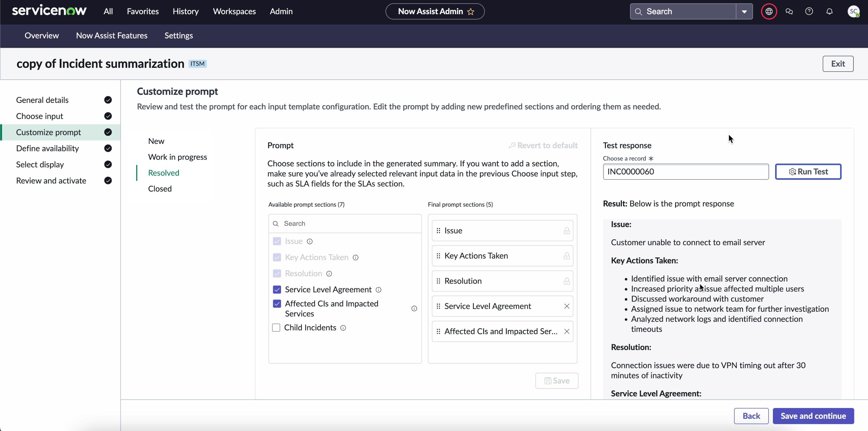Select the Work in progress template
This screenshot has height=431, width=868.
(x=177, y=157)
